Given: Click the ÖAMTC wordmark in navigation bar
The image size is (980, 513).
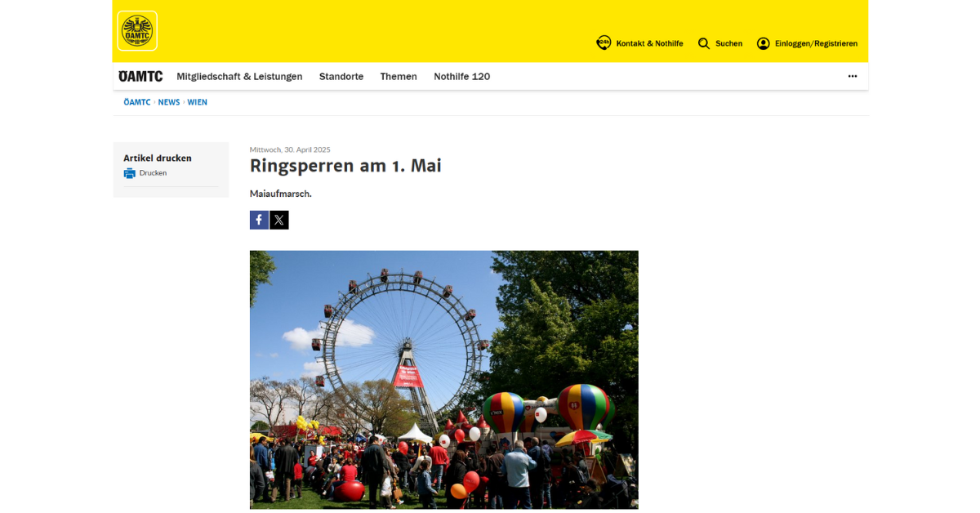Looking at the screenshot, I should [x=140, y=76].
